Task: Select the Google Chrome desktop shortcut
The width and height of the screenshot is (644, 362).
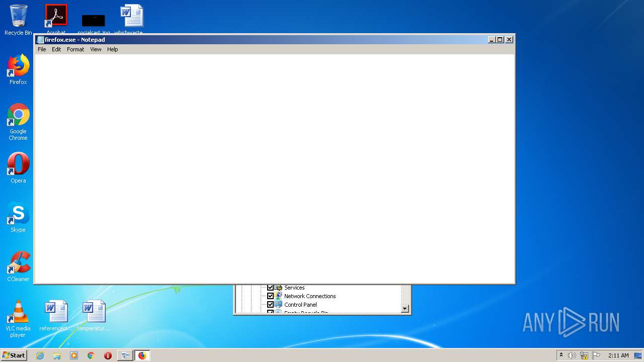Action: [x=18, y=122]
